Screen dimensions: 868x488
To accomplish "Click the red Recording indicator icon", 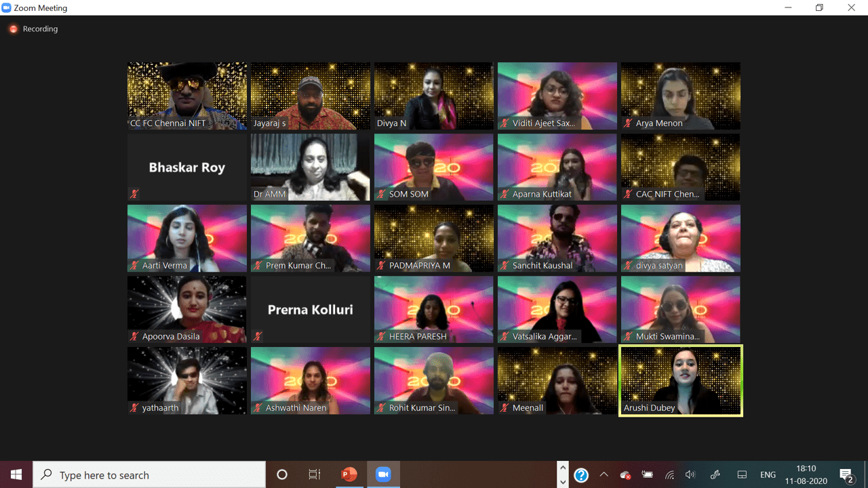I will coord(13,29).
